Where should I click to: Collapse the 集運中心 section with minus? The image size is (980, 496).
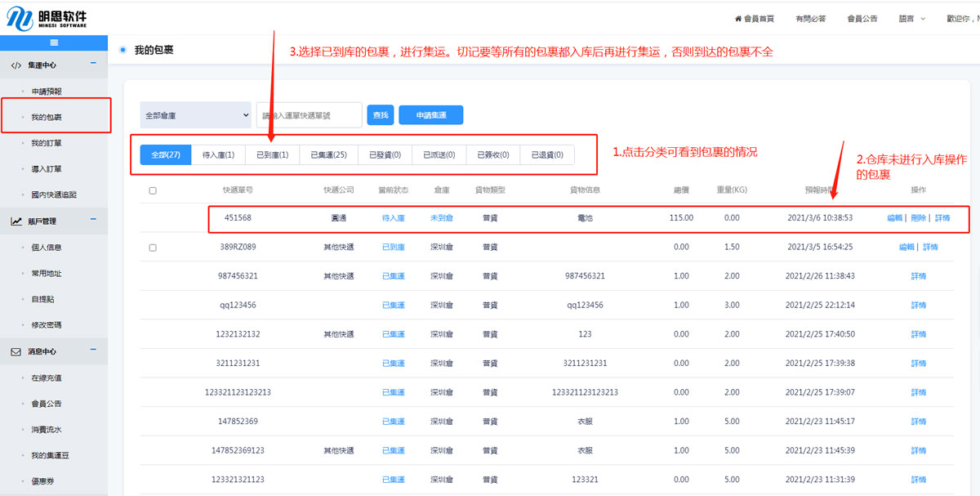point(93,64)
